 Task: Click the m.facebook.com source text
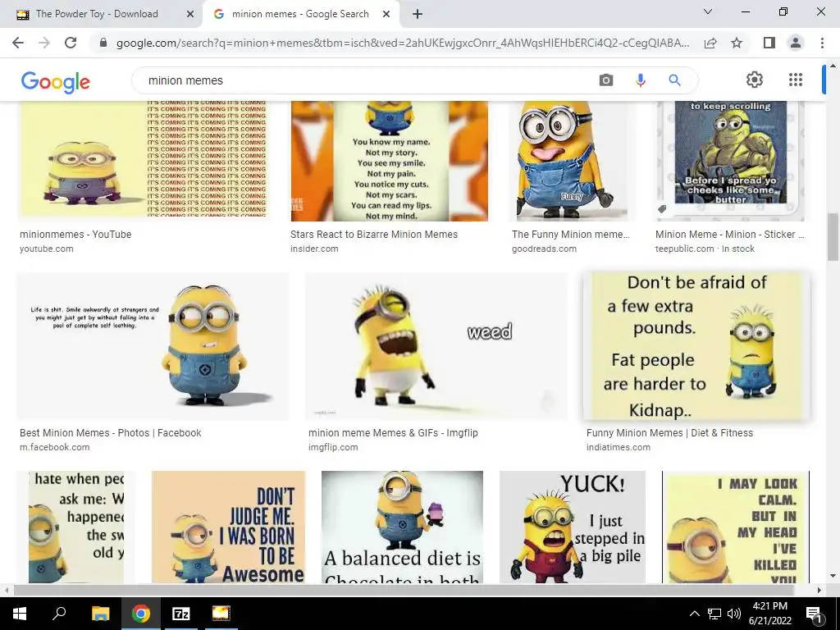pos(55,447)
